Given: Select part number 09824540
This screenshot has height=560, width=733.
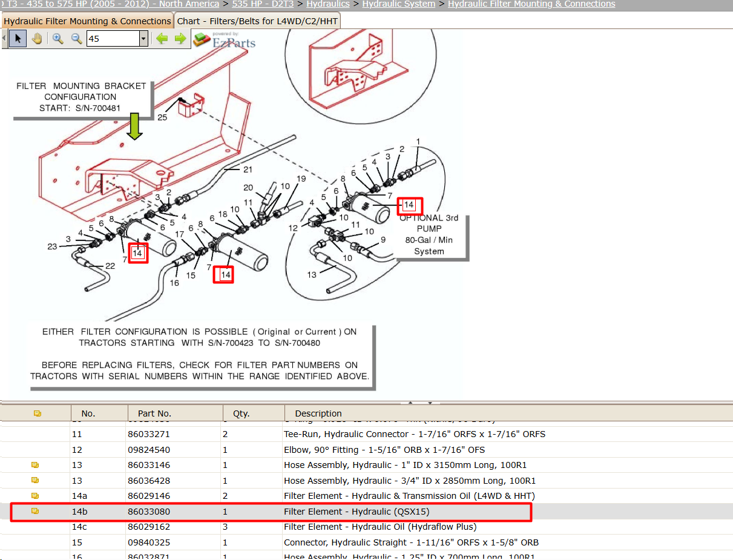Looking at the screenshot, I should 148,450.
